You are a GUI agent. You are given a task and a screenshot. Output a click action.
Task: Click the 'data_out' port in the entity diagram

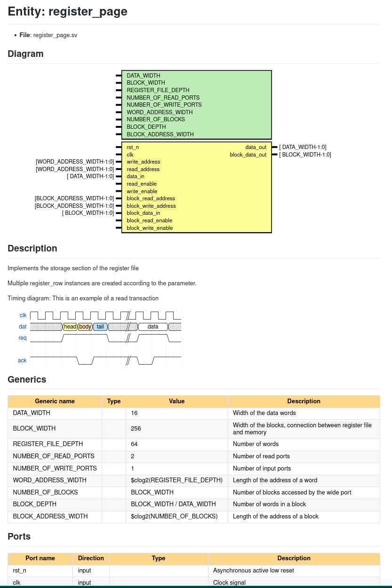point(256,147)
